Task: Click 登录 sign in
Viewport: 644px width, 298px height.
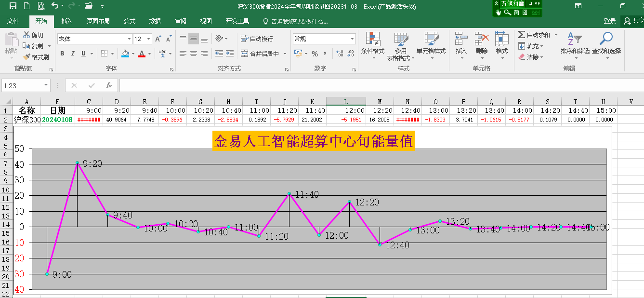Action: [x=610, y=21]
